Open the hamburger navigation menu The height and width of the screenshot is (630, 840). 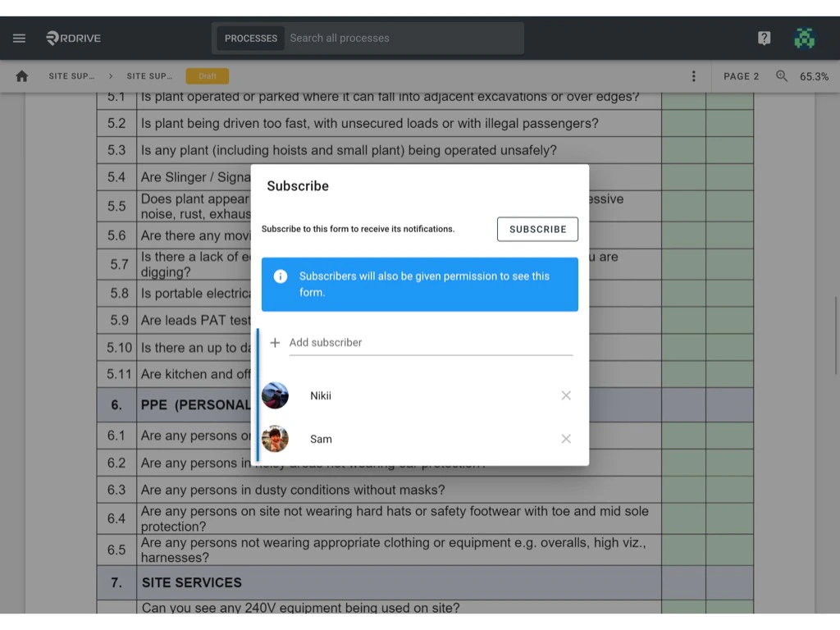tap(19, 38)
